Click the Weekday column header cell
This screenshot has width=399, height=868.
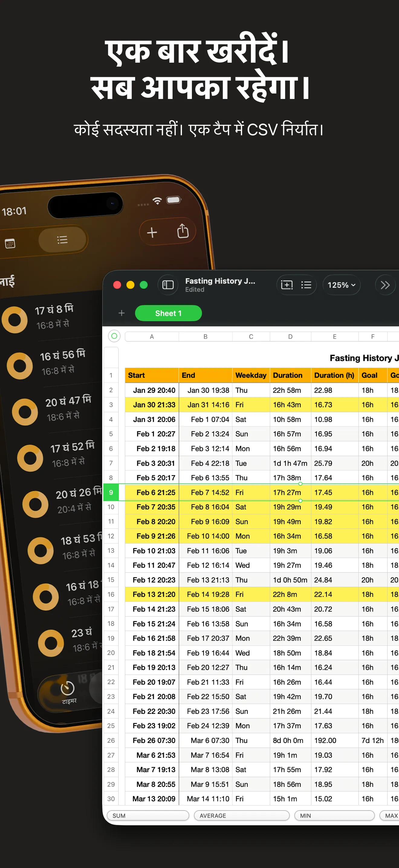251,375
